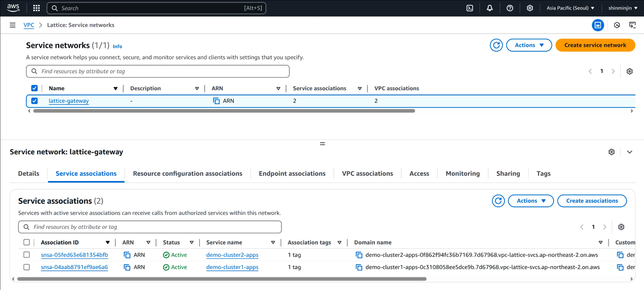Open Service associations table preferences gear
The width and height of the screenshot is (644, 290).
[621, 227]
